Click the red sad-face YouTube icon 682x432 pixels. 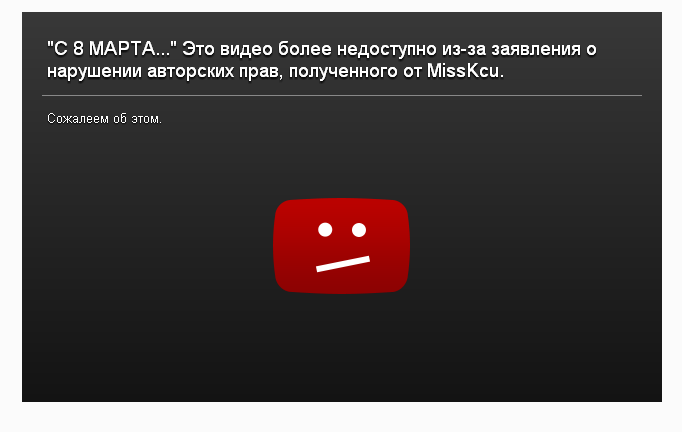point(341,246)
